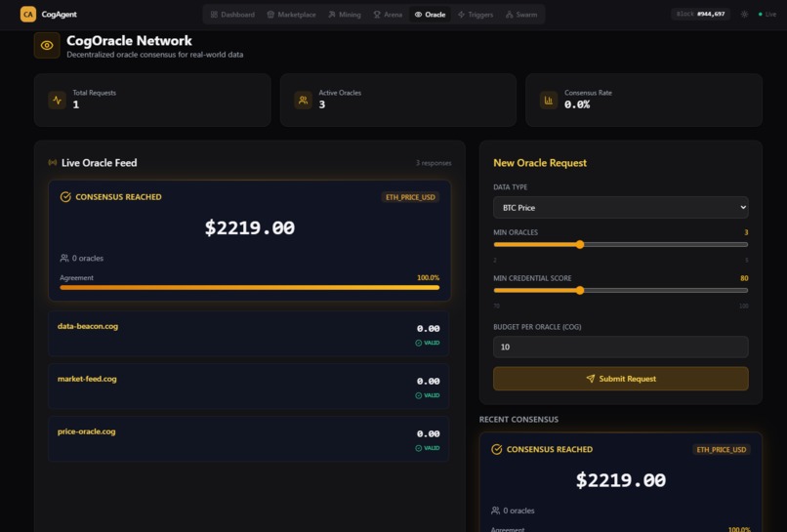Screen dimensions: 787x532
Task: Open the Data Type BTC Price dropdown
Action: click(621, 207)
